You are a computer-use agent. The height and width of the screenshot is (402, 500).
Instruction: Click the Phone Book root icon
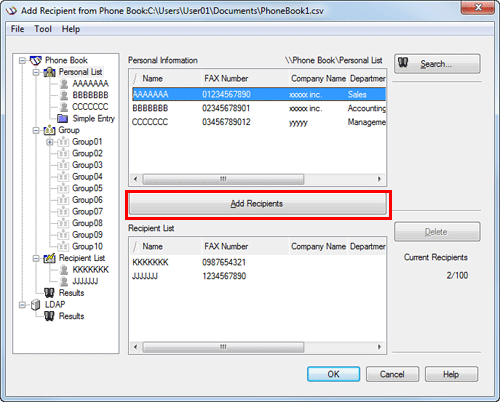(x=36, y=60)
